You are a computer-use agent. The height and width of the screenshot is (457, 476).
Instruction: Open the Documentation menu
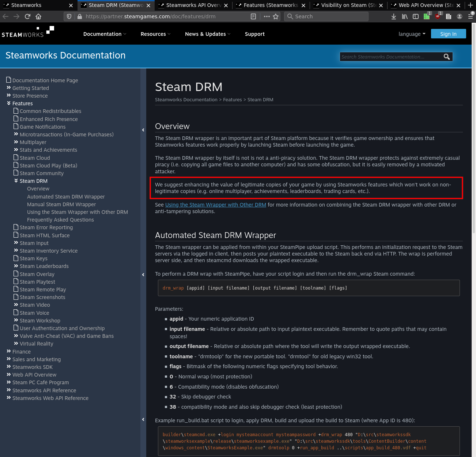click(x=105, y=34)
